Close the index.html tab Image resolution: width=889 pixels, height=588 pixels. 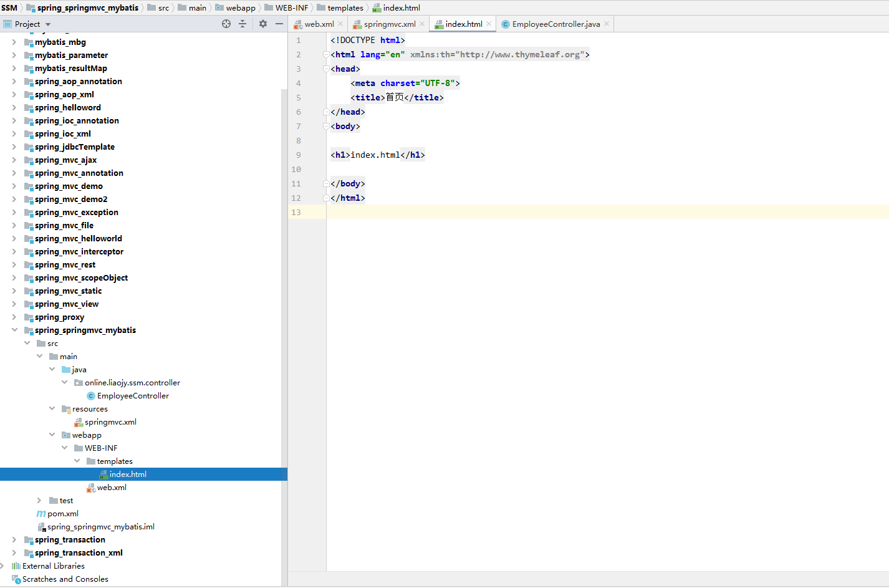pos(489,24)
